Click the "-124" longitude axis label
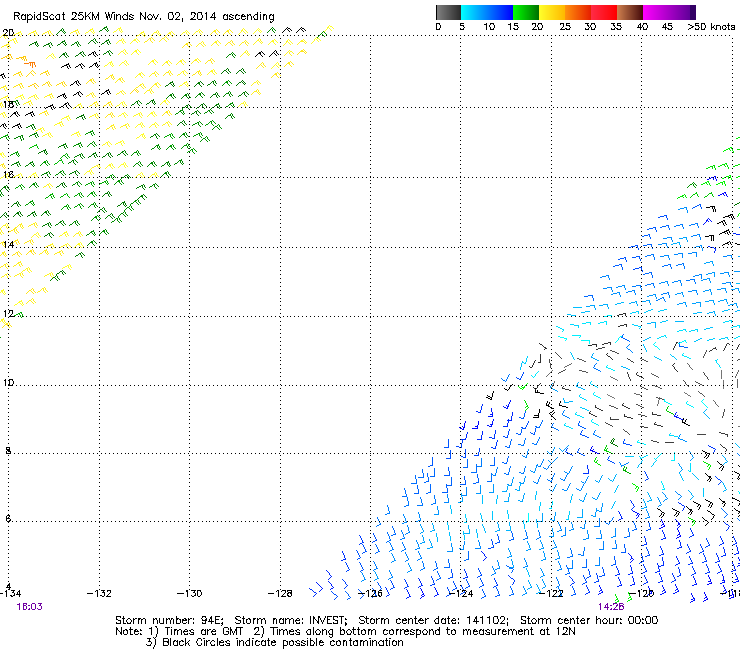Image resolution: width=740 pixels, height=650 pixels. pyautogui.click(x=461, y=593)
